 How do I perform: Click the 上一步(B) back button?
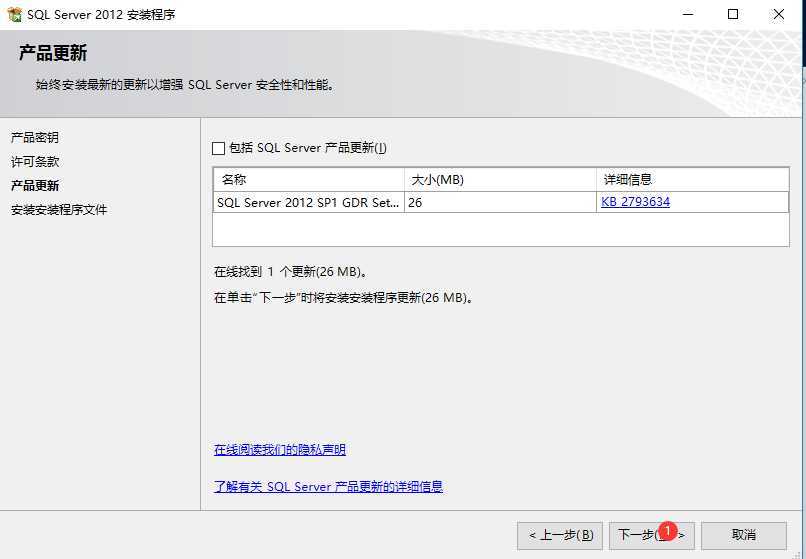click(560, 535)
